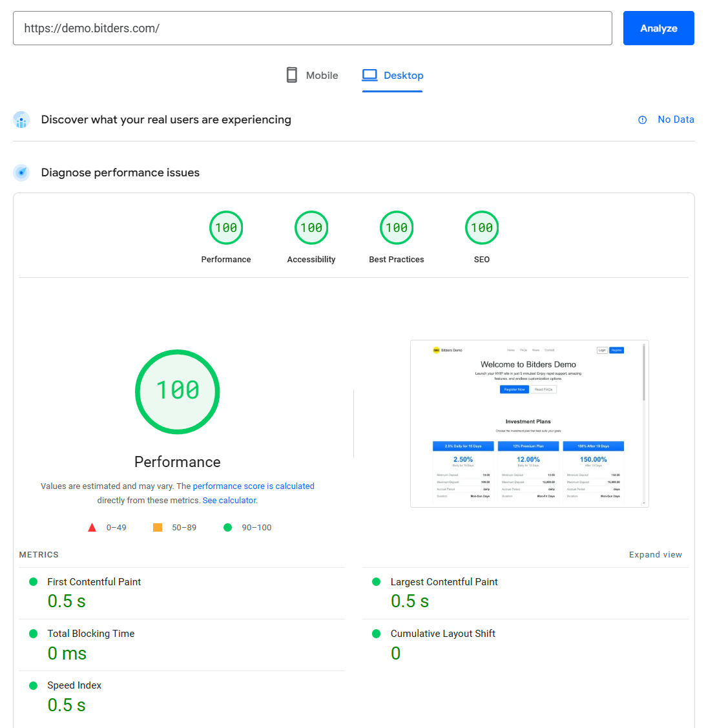Open the See calculator link

230,501
